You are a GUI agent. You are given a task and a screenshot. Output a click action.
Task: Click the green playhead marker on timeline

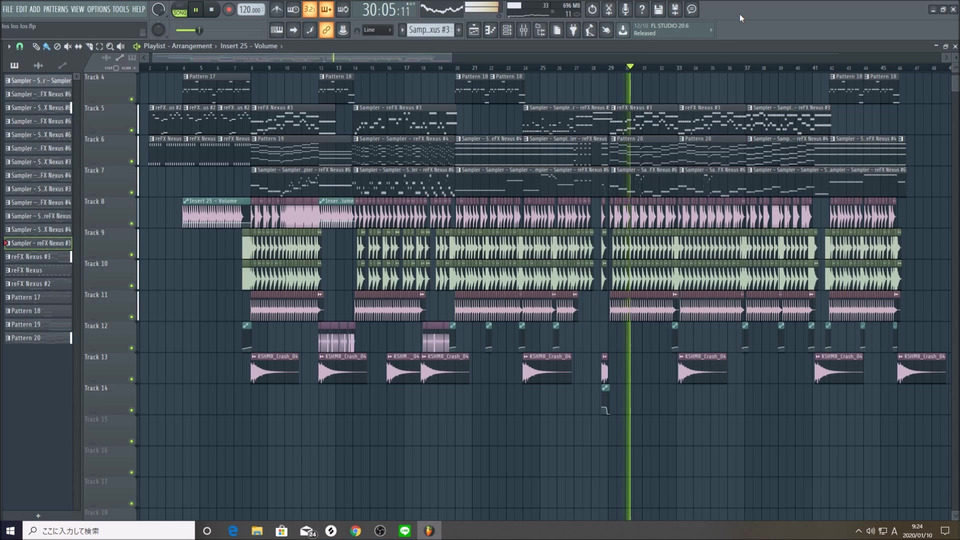click(629, 66)
